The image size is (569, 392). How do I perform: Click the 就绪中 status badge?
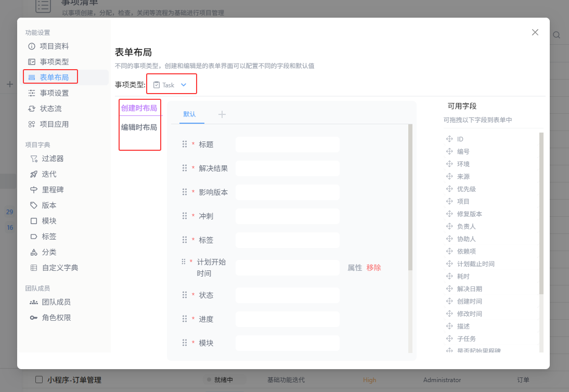224,380
